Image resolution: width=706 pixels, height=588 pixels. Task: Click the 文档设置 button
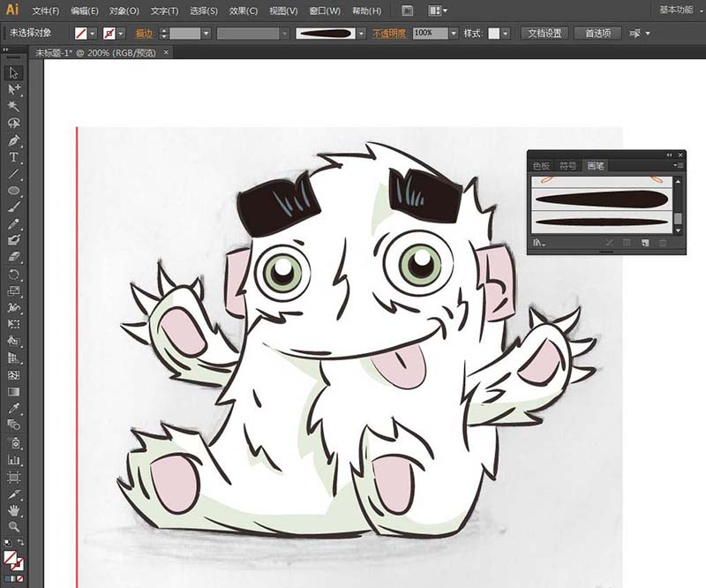pyautogui.click(x=545, y=34)
